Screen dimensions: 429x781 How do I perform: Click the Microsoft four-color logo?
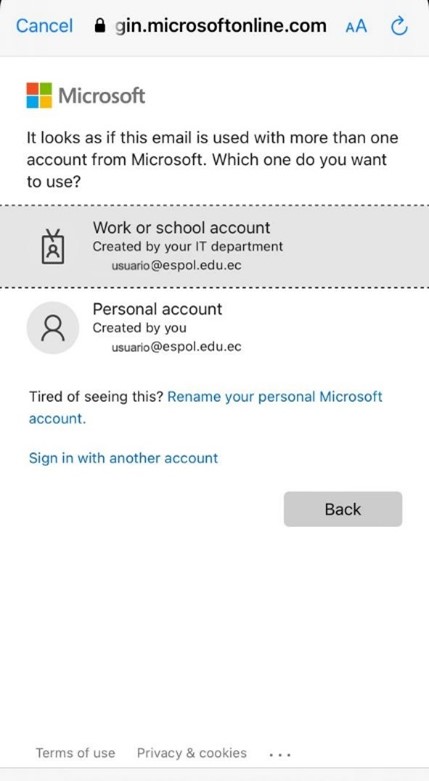(39, 95)
